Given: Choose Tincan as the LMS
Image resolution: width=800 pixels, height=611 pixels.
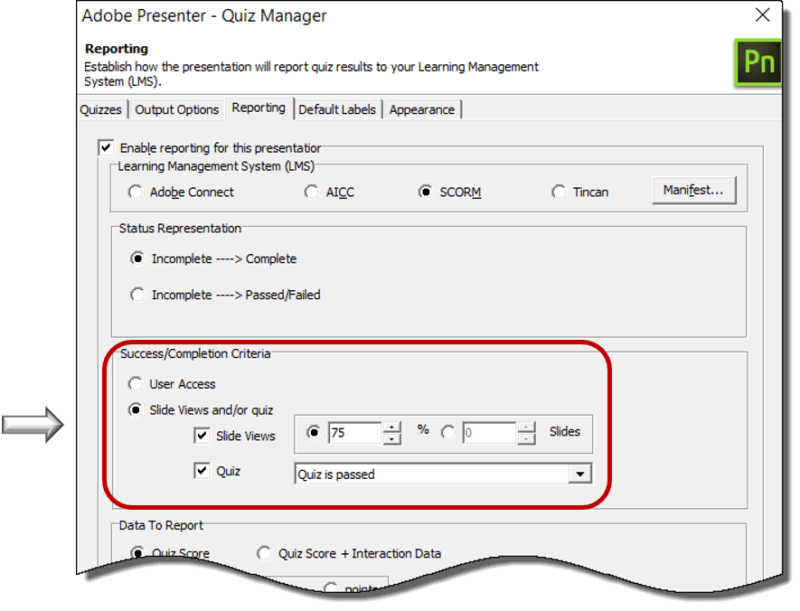Looking at the screenshot, I should coord(558,192).
